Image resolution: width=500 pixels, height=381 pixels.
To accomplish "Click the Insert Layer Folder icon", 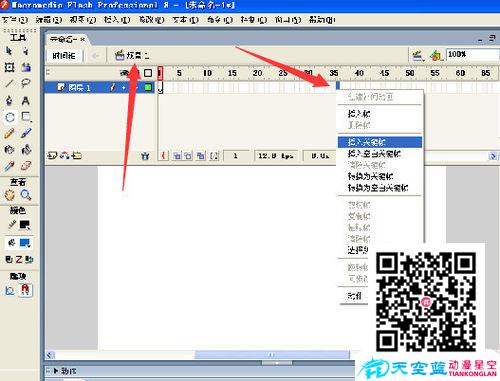I will click(x=76, y=155).
